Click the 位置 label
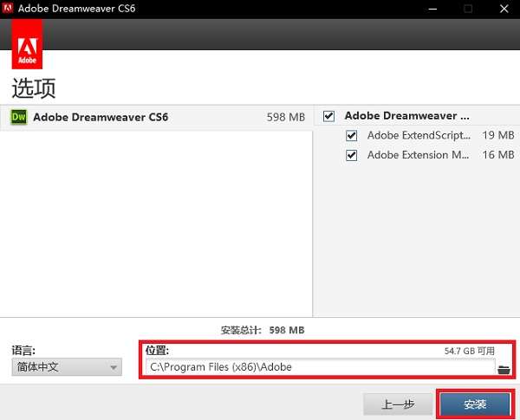Image resolution: width=520 pixels, height=420 pixels. [x=157, y=351]
